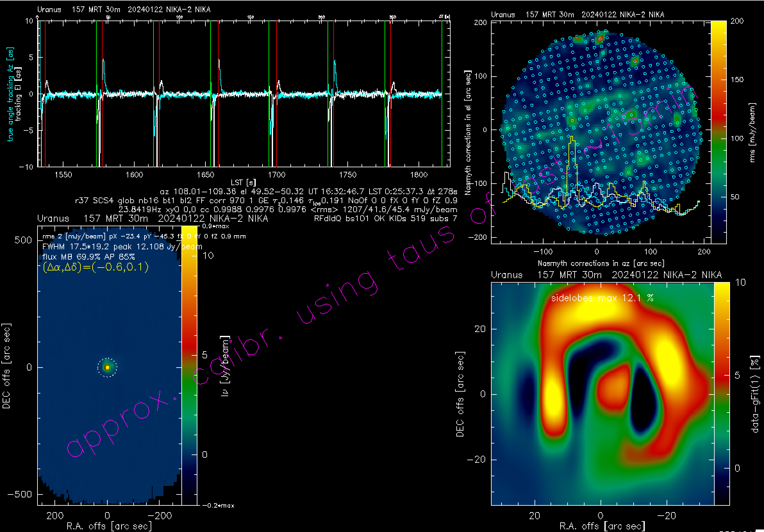Click the Uranus peak in the wide map
Image resolution: width=764 pixels, height=532 pixels.
107,367
